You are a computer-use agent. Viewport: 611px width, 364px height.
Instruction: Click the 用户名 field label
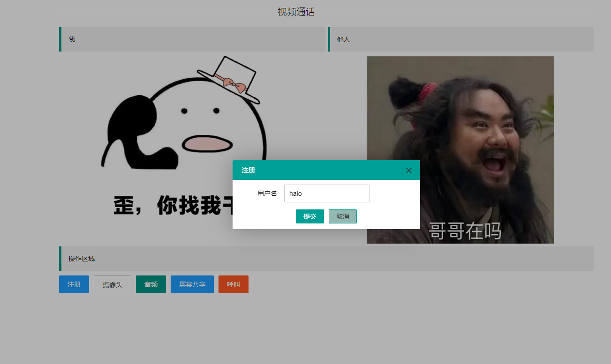click(x=267, y=193)
